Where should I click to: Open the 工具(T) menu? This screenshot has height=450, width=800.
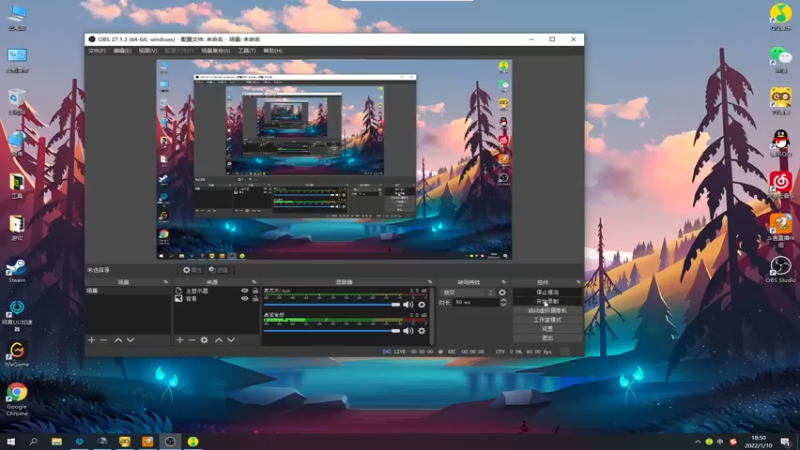pos(247,51)
